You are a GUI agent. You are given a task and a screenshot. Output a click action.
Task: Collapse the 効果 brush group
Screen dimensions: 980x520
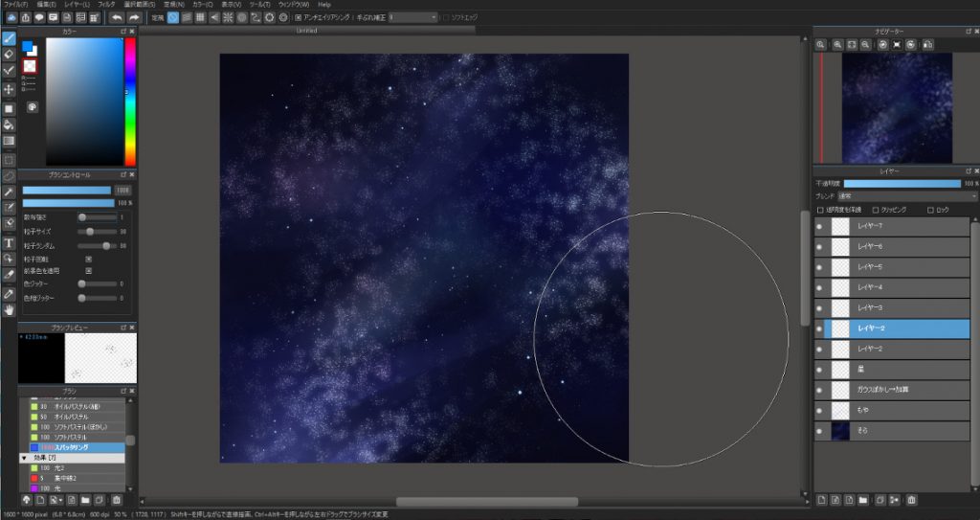(x=23, y=459)
